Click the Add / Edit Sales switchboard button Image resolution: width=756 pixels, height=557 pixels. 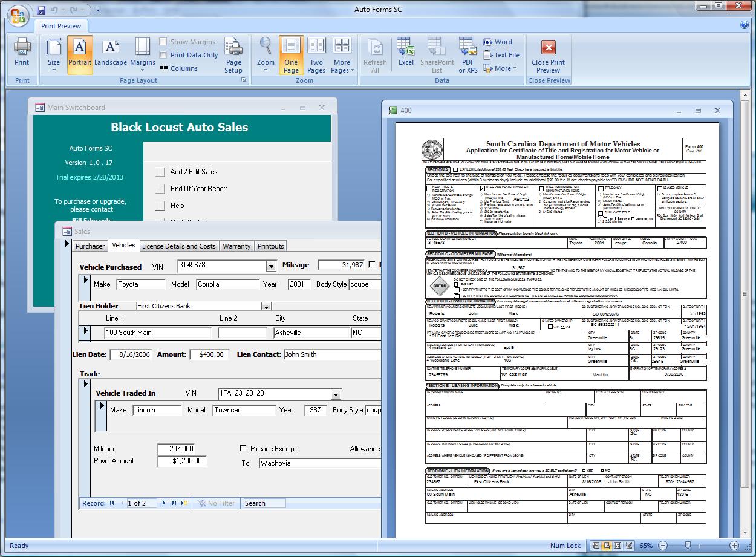(x=160, y=172)
